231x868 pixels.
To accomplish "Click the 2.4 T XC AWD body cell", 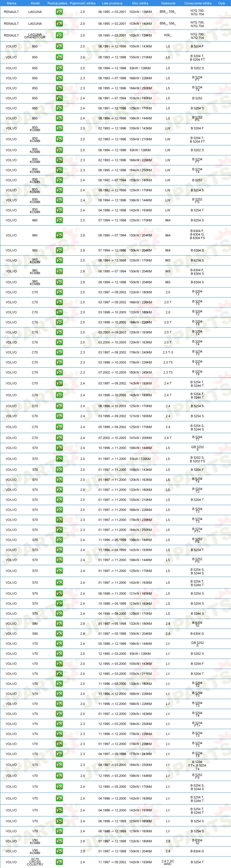I will click(x=168, y=862).
